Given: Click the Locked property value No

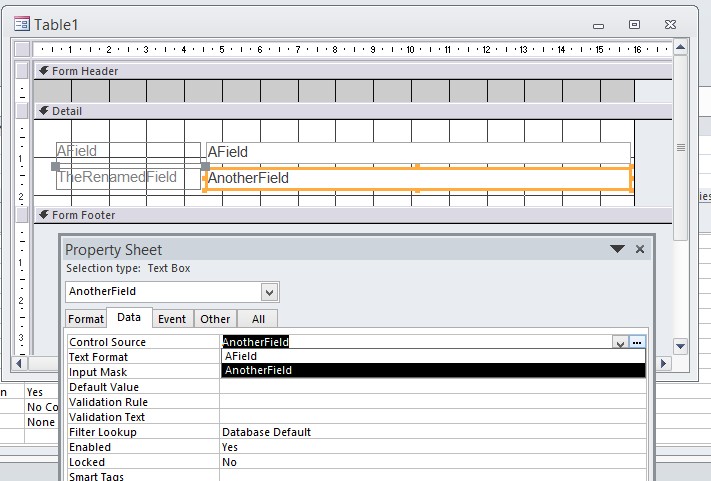Looking at the screenshot, I should pos(229,462).
